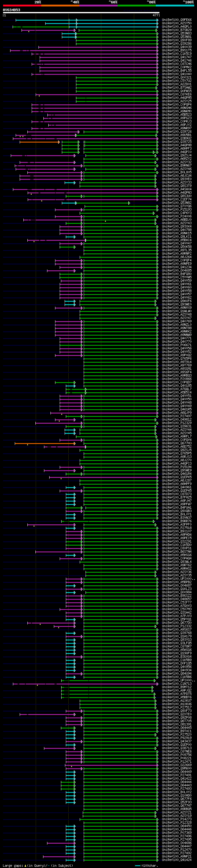This screenshot has height=868, width=197.
Task: Select hit label UniRef100_Q765P6
Action: 177,358
